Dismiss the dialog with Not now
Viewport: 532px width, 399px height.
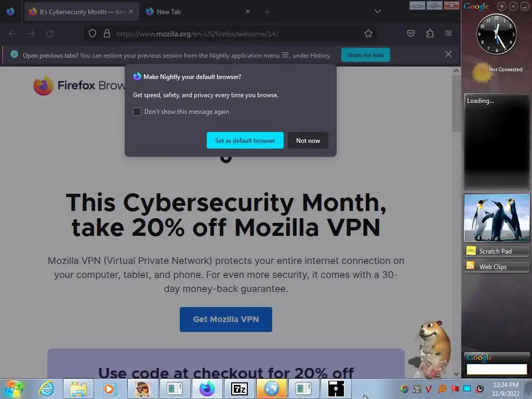click(x=308, y=140)
